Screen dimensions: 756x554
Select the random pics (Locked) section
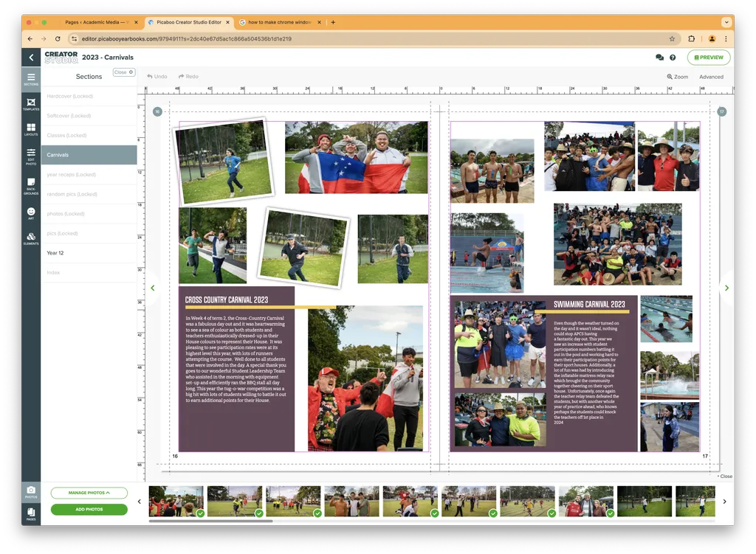pos(89,194)
